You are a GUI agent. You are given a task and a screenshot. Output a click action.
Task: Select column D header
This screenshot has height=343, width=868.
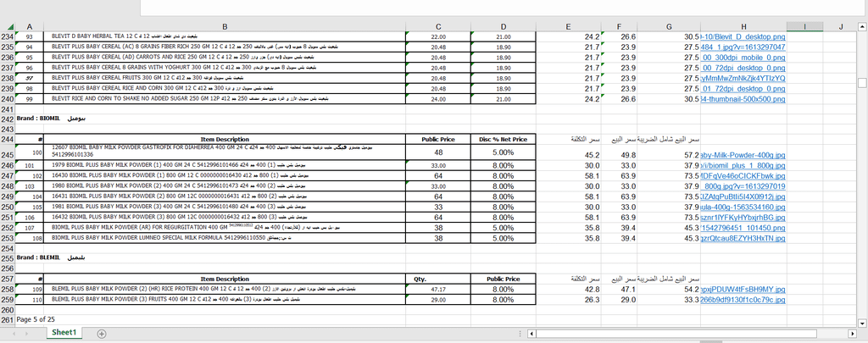[x=504, y=26]
